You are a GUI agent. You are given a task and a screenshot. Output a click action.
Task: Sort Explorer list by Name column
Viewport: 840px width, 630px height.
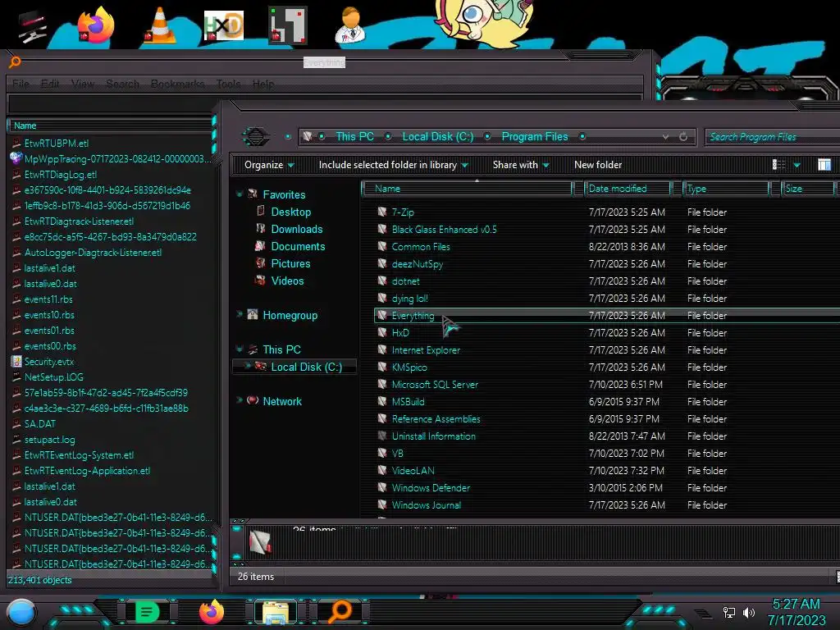467,189
